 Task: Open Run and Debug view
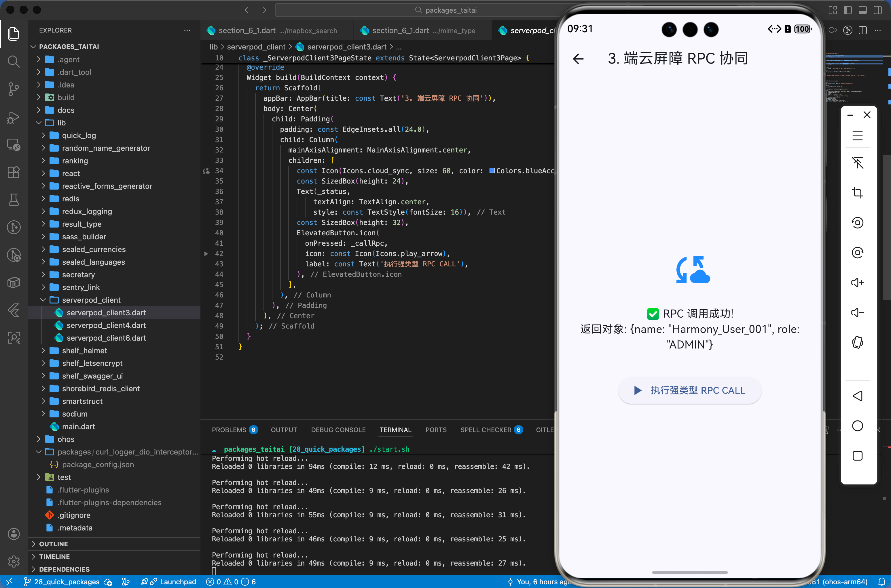[14, 117]
